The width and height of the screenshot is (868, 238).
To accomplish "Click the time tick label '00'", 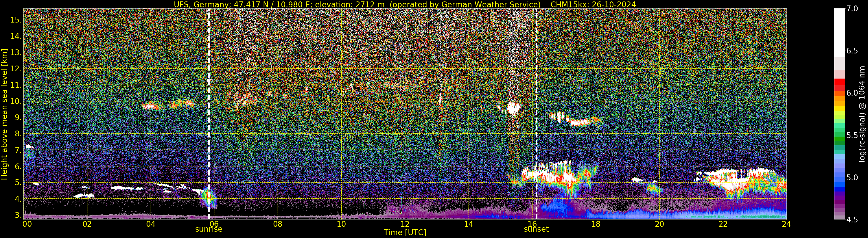I will tap(27, 224).
